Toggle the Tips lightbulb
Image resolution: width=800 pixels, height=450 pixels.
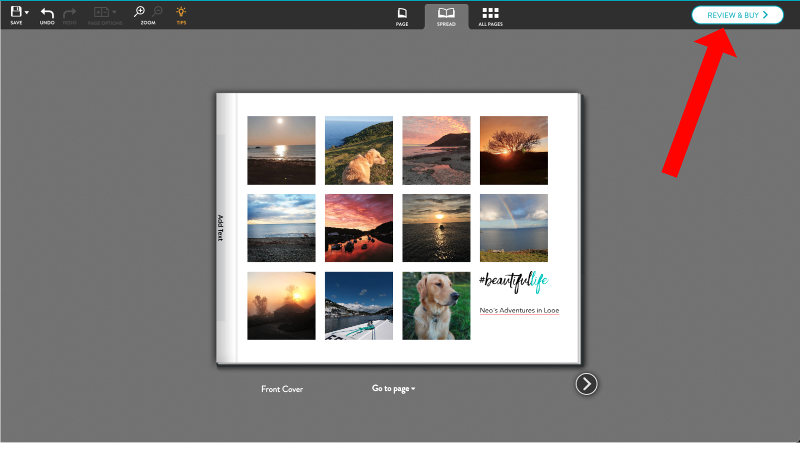click(181, 13)
